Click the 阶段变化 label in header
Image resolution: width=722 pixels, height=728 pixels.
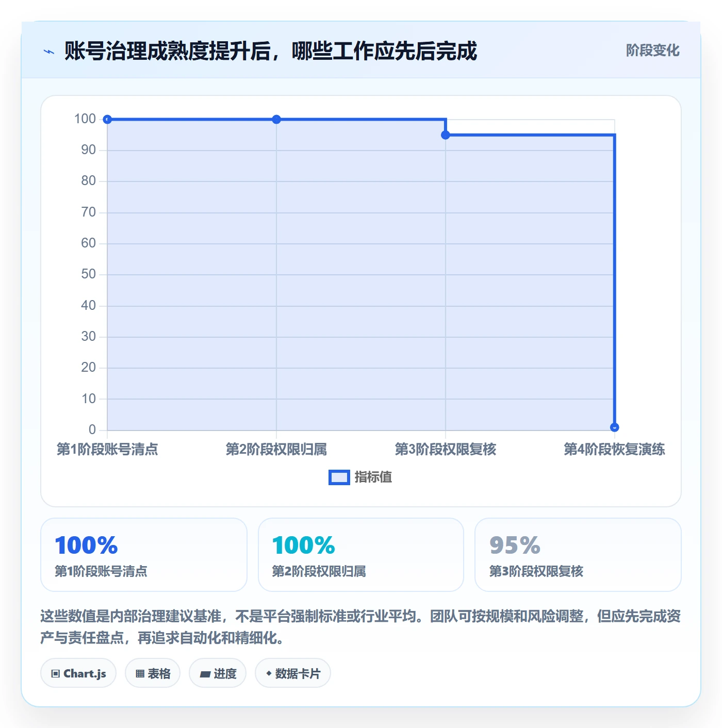click(x=652, y=51)
